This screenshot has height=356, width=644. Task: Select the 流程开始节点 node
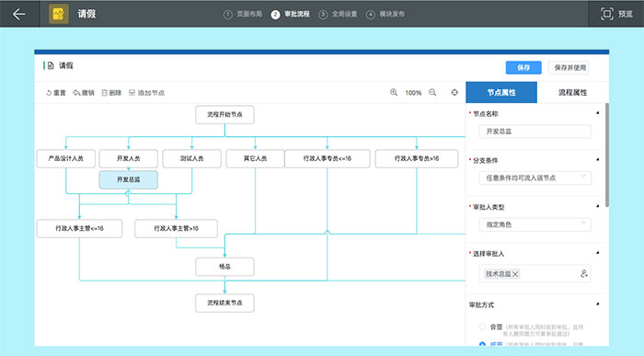(x=224, y=115)
